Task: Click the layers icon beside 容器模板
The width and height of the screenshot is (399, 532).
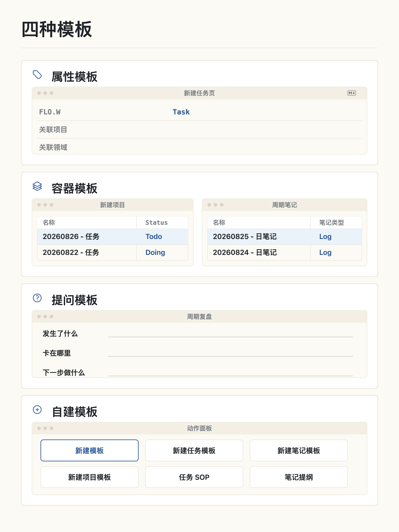Action: click(x=37, y=186)
